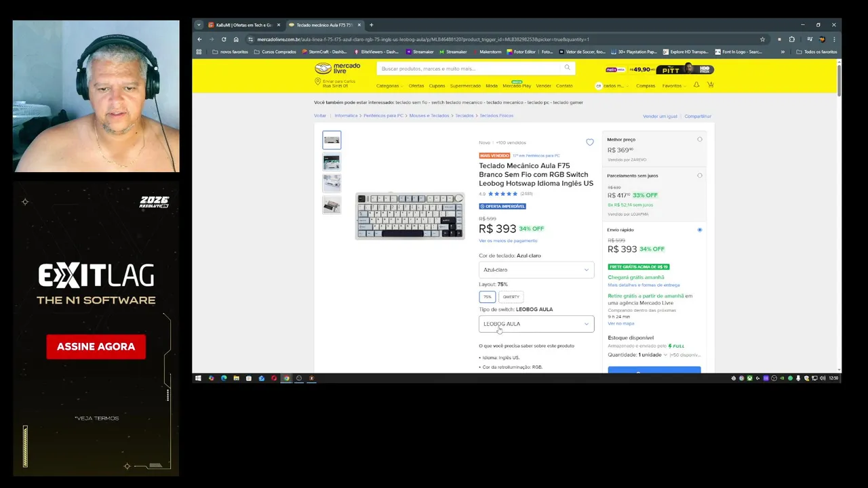Open EliteViewers bookmark
868x488 pixels.
point(376,52)
